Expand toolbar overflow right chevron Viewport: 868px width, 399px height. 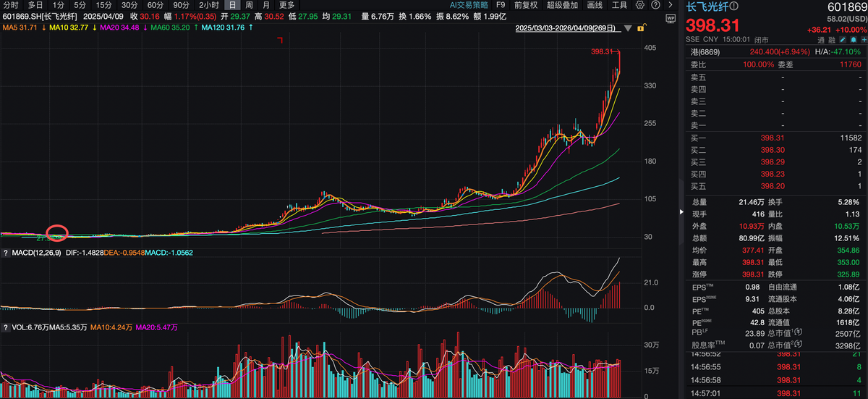coord(670,5)
